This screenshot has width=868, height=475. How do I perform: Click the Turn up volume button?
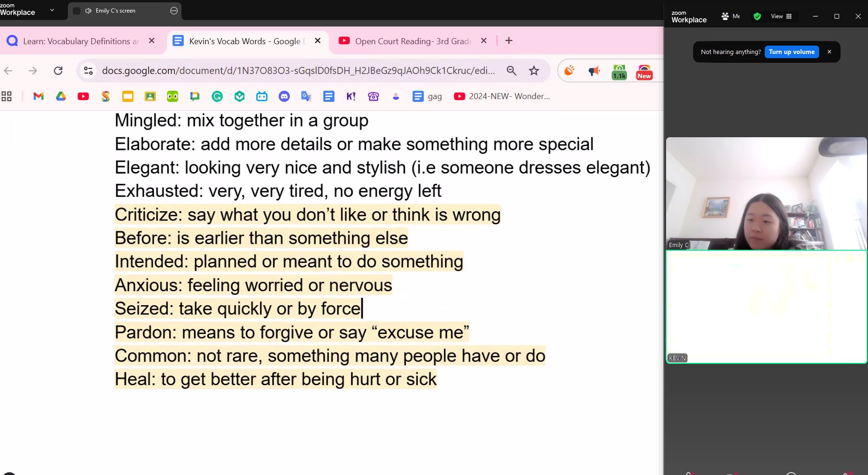coord(791,52)
